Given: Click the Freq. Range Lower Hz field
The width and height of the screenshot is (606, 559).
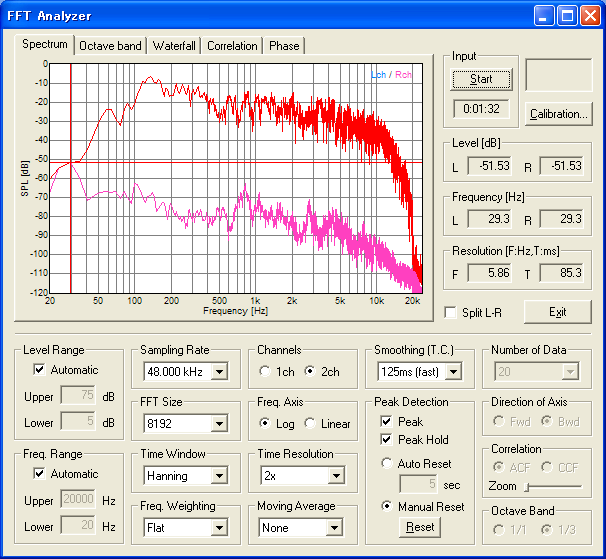Looking at the screenshot, I should (x=78, y=525).
